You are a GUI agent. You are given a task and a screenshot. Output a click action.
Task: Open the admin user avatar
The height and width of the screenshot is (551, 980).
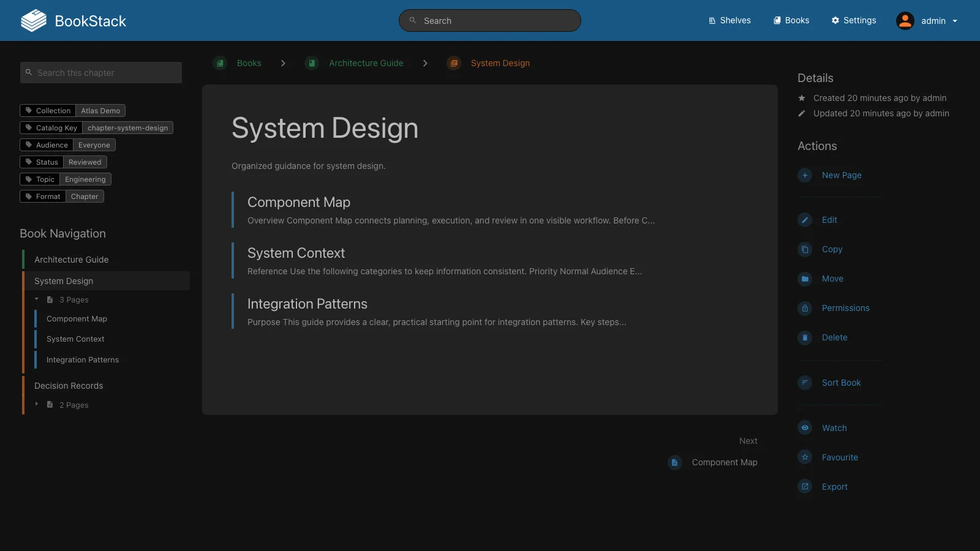point(905,21)
